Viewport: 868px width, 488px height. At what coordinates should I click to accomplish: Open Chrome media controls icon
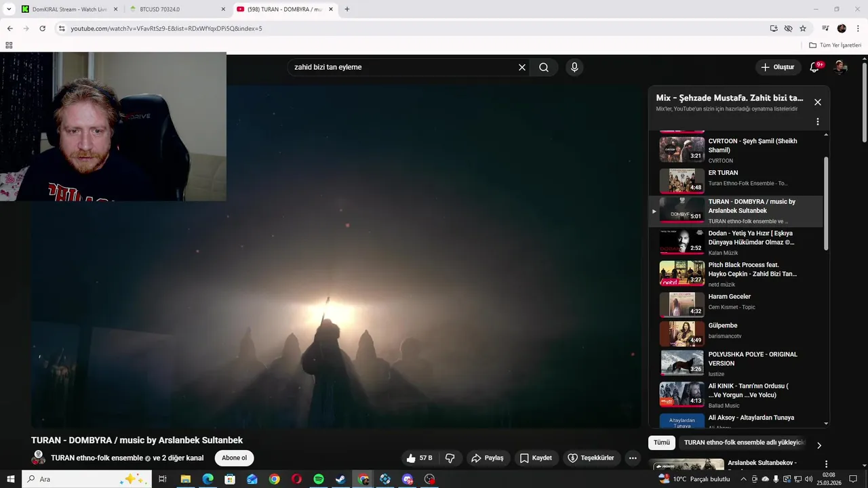pos(825,28)
